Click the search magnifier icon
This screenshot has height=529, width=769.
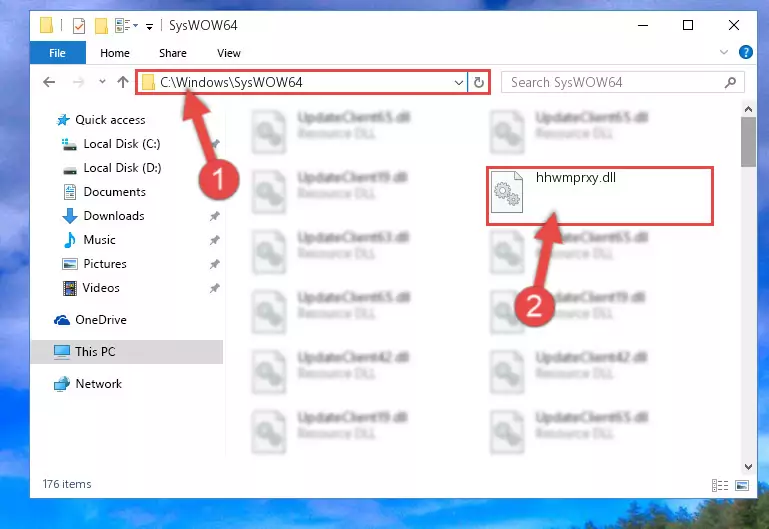point(730,82)
